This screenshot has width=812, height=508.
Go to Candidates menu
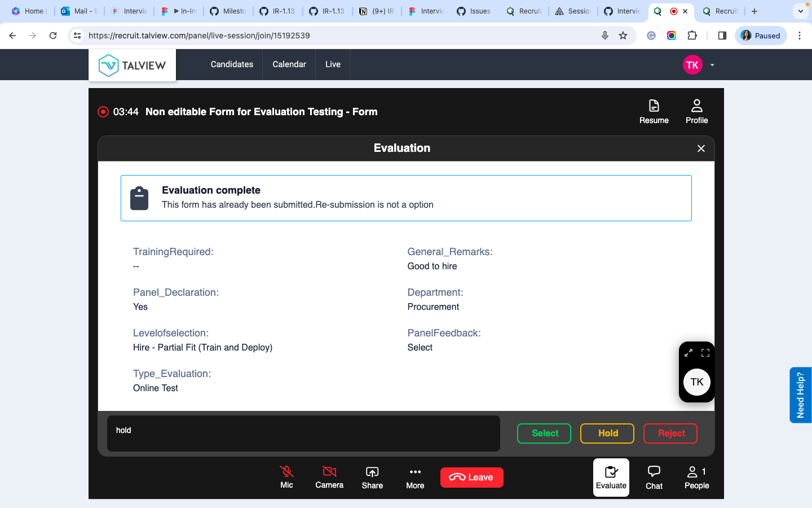pyautogui.click(x=232, y=64)
